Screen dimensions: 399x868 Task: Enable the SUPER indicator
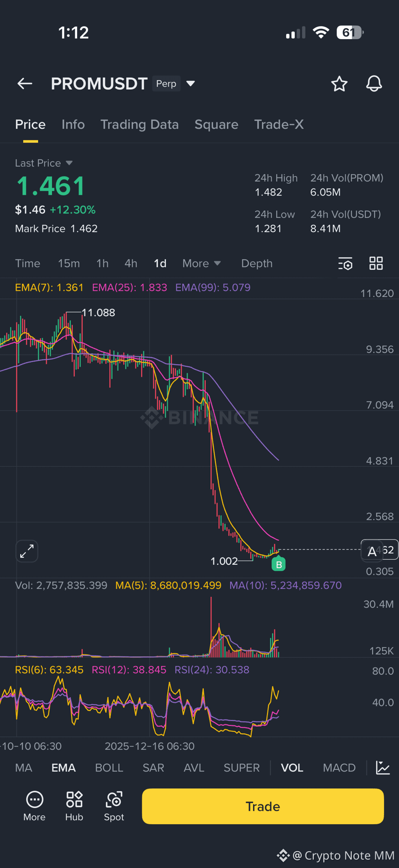pyautogui.click(x=241, y=768)
